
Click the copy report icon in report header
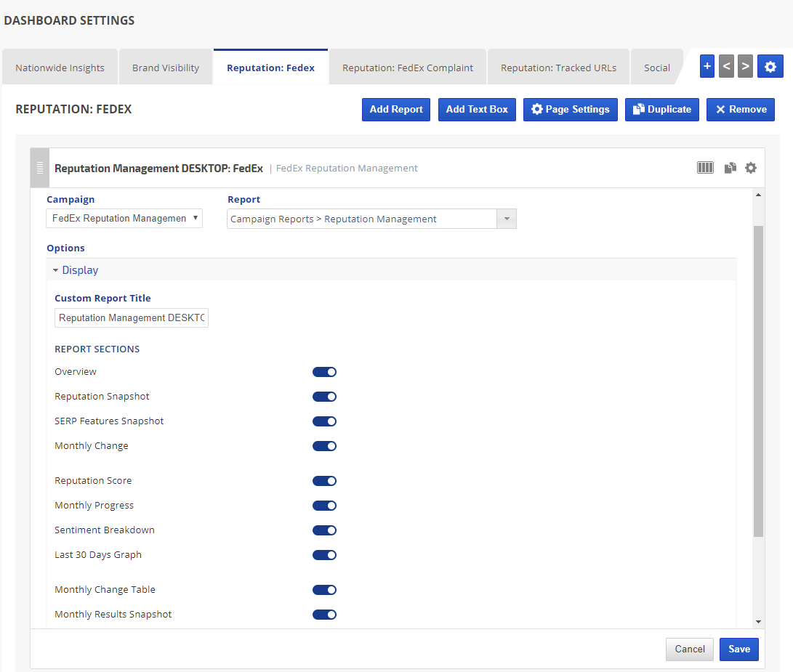coord(730,168)
